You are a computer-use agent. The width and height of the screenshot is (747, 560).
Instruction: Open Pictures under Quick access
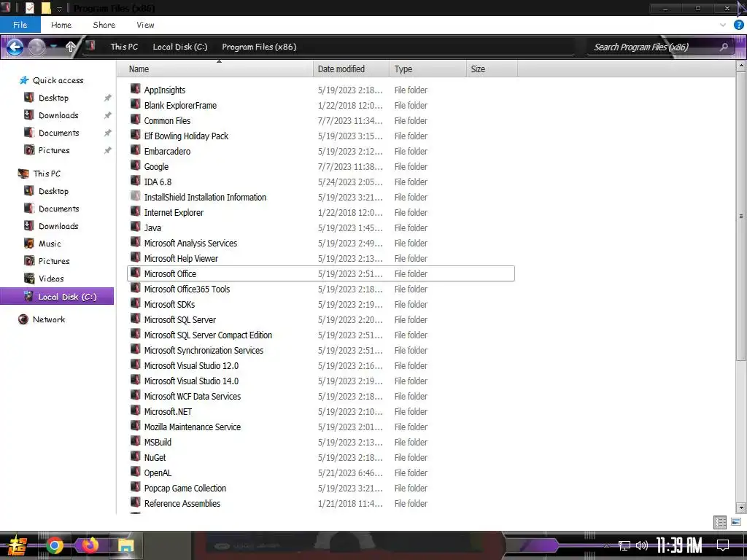pos(54,150)
